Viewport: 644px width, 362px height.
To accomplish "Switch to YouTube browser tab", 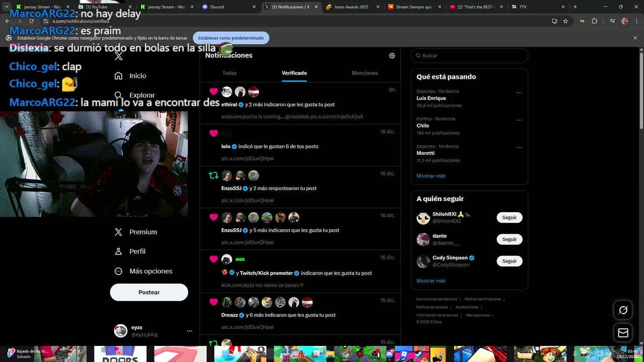I will [x=105, y=7].
